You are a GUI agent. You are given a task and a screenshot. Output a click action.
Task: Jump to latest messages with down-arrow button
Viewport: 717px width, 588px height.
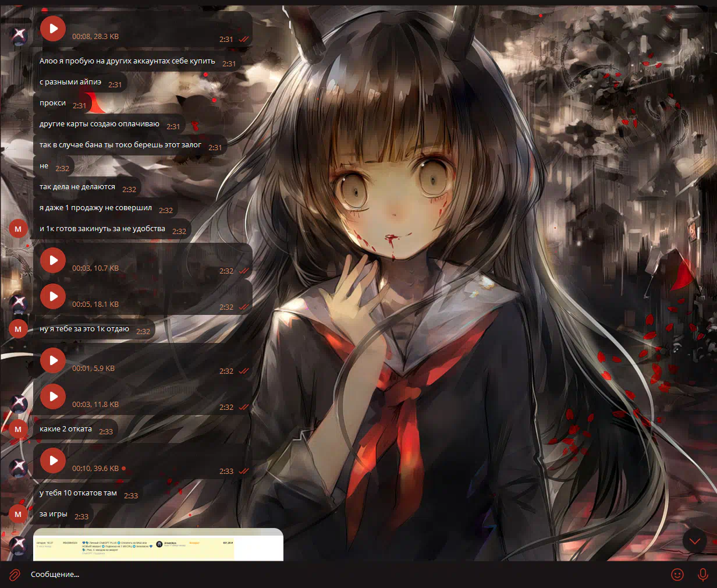click(x=694, y=541)
